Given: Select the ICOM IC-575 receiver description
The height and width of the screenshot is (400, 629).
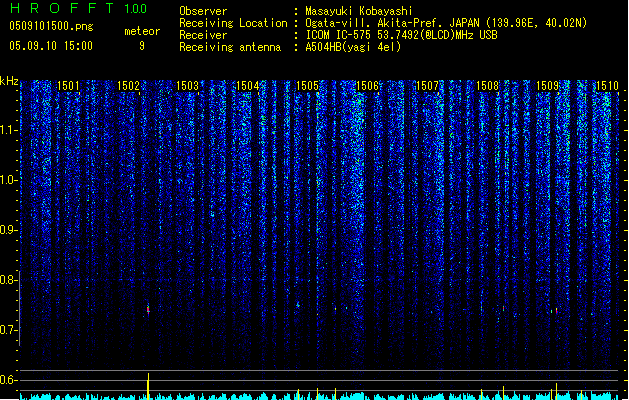Looking at the screenshot, I should 401,35.
